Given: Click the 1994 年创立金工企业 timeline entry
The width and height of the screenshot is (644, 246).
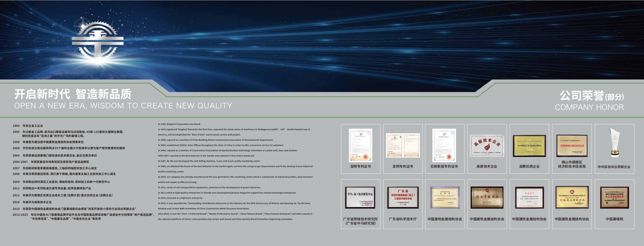Looking at the screenshot, I should (x=28, y=126).
